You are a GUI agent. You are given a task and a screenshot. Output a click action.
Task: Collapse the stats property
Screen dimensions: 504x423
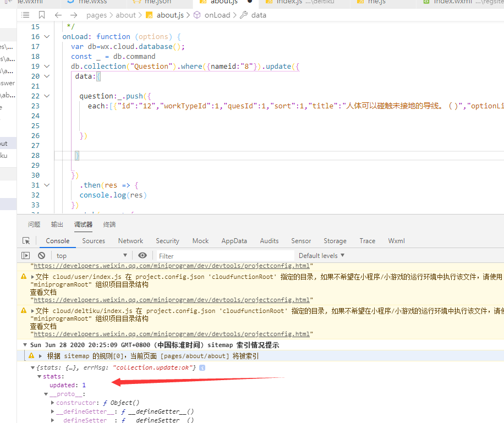click(39, 376)
